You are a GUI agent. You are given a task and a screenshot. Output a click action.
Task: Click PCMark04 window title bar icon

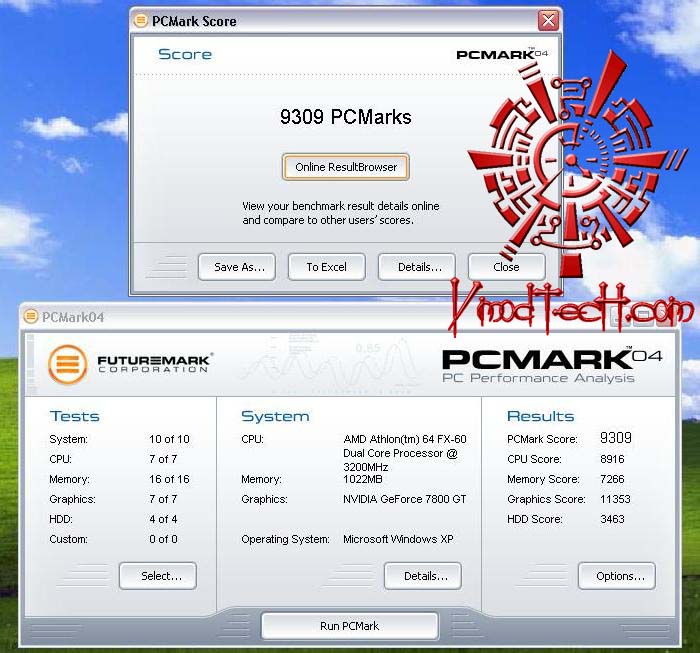pos(31,316)
